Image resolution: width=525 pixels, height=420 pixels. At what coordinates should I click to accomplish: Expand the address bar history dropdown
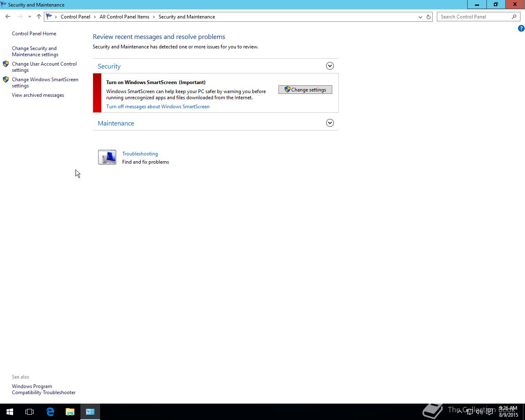(420, 17)
